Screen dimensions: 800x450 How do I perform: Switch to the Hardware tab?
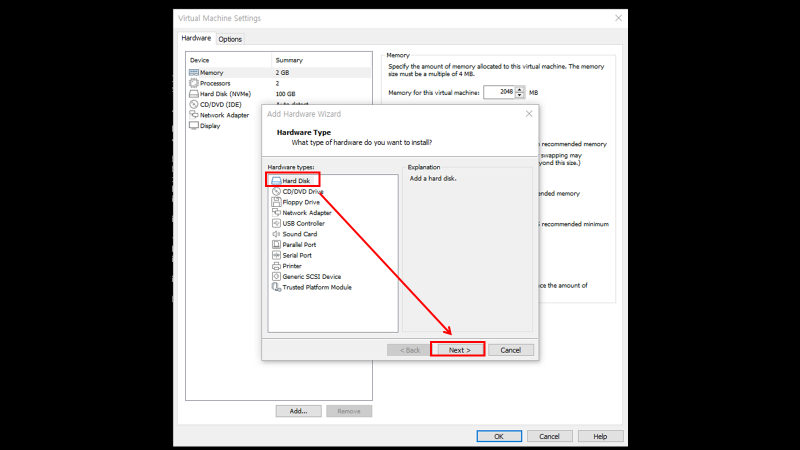point(196,38)
